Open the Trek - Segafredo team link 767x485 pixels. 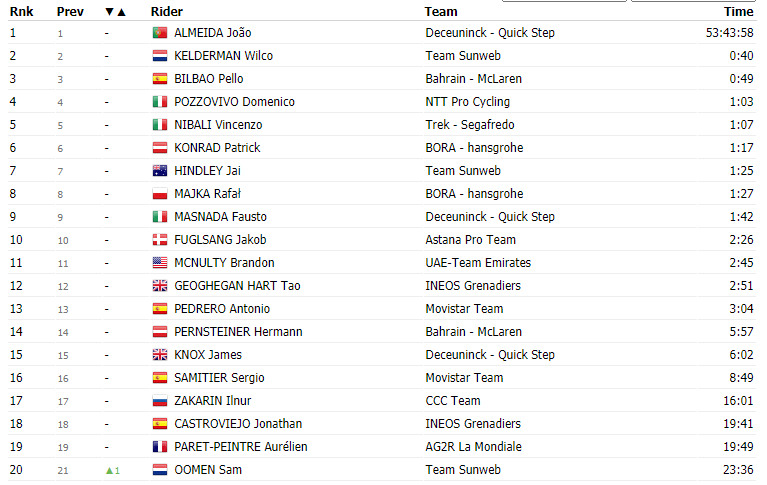(470, 125)
